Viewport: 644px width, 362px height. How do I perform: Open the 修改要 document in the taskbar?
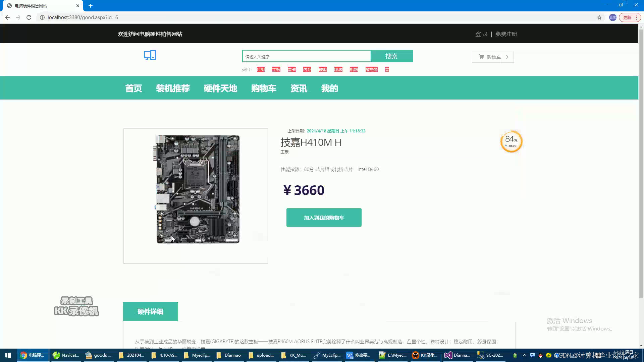(359, 355)
